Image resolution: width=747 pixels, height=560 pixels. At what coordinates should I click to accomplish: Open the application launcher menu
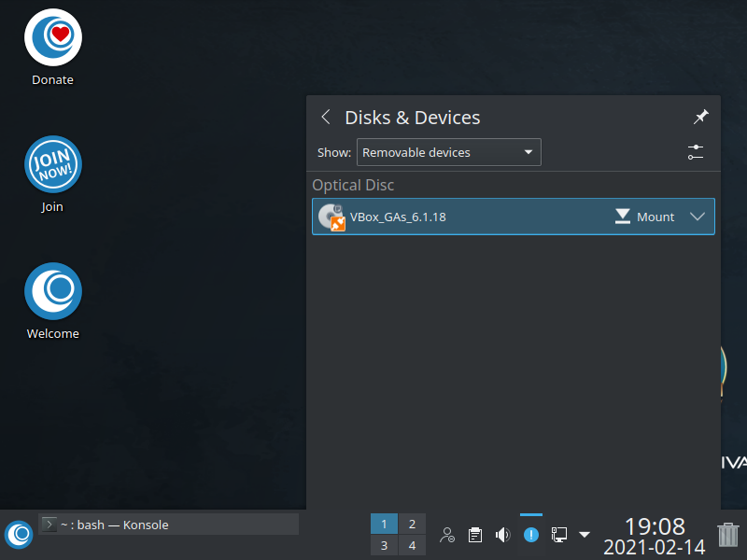pyautogui.click(x=19, y=534)
